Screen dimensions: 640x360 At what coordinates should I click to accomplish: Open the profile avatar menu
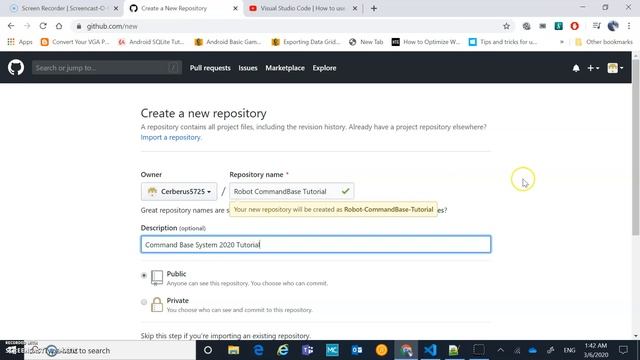click(615, 68)
